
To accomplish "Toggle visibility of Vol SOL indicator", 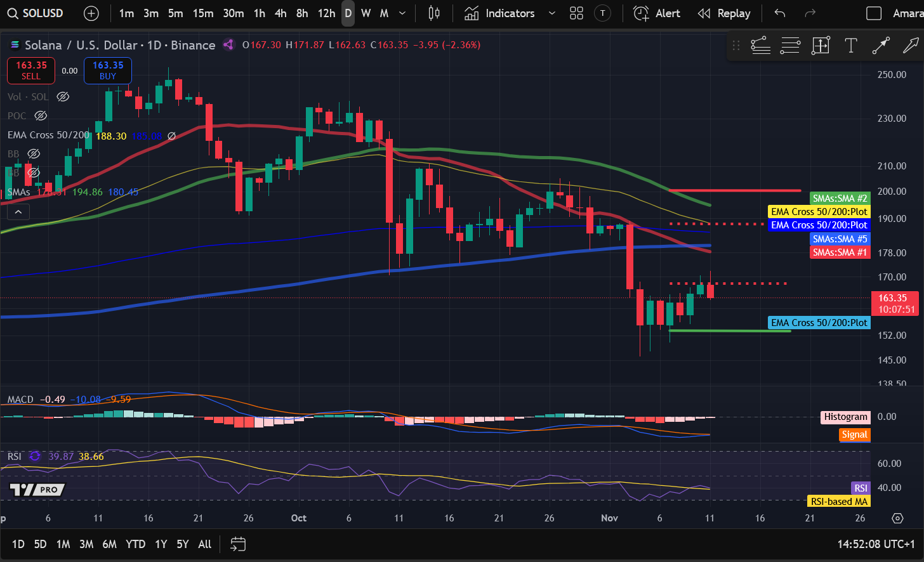I will click(63, 96).
